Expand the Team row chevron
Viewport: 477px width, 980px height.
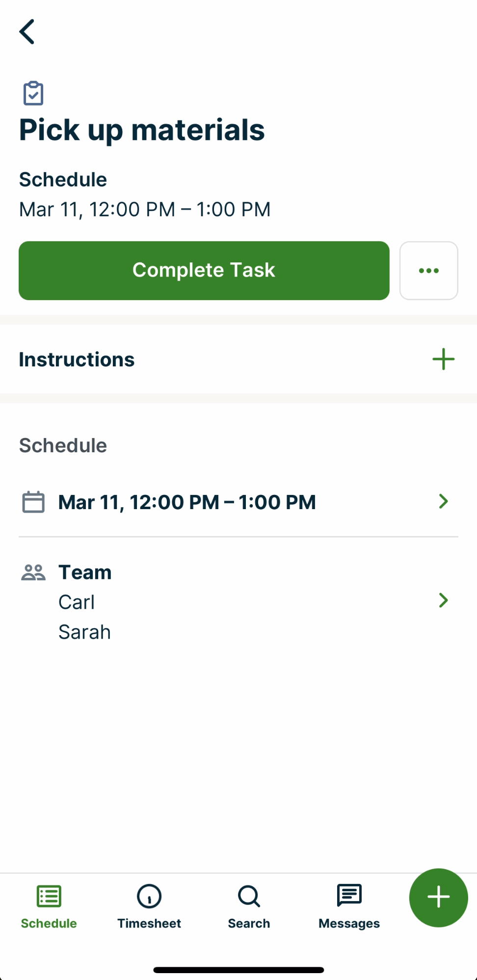click(443, 600)
